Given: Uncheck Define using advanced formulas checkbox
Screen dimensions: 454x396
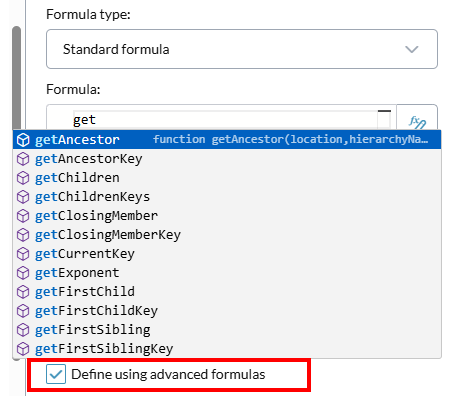Looking at the screenshot, I should click(x=56, y=374).
